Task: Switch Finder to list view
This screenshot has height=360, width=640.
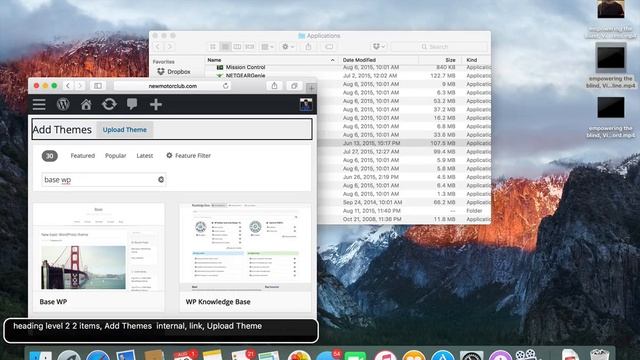Action: 225,47
